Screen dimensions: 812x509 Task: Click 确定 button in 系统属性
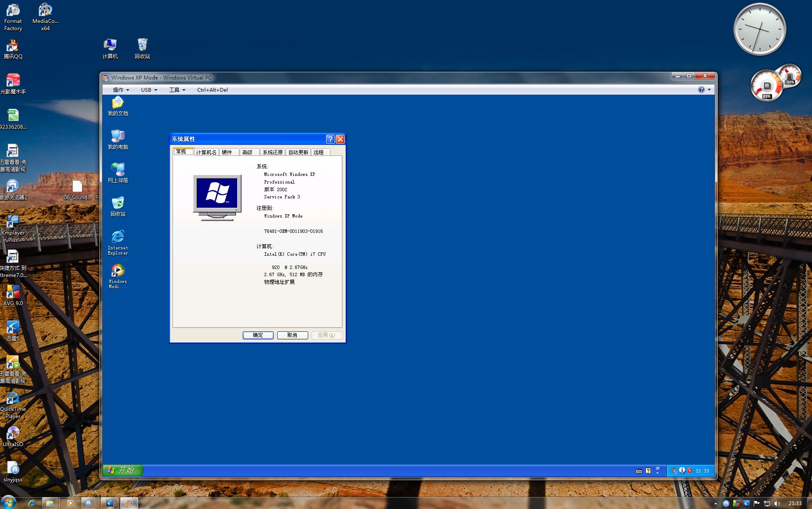pyautogui.click(x=258, y=335)
